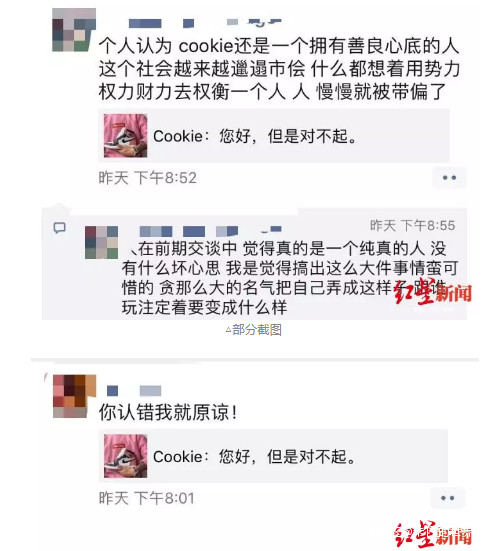Tap the commenter's avatar in the reply box
486x551 pixels.
coord(102,242)
